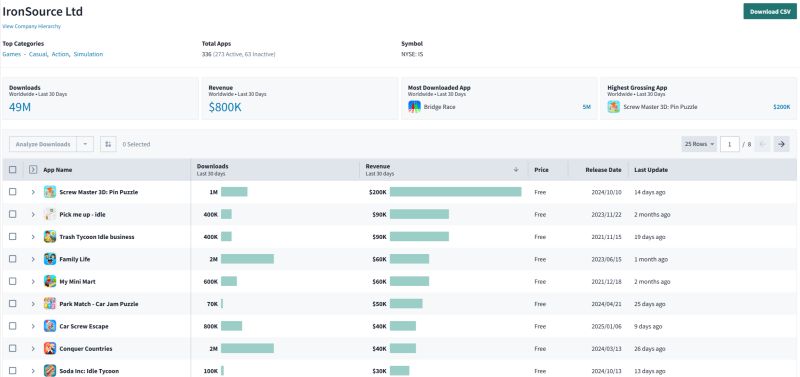Screen dimensions: 800x377
Task: Click the column customization icon next to Analyze Downloads
Action: [108, 144]
